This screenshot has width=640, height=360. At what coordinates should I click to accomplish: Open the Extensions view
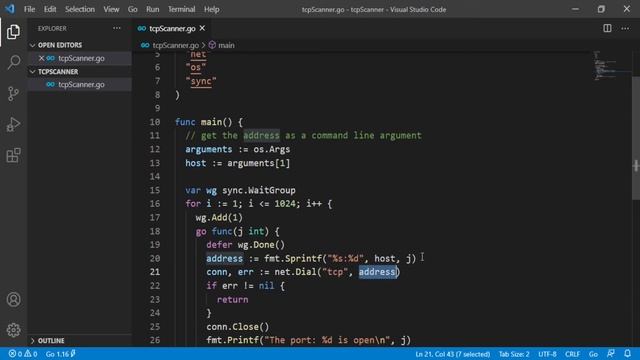pyautogui.click(x=13, y=156)
